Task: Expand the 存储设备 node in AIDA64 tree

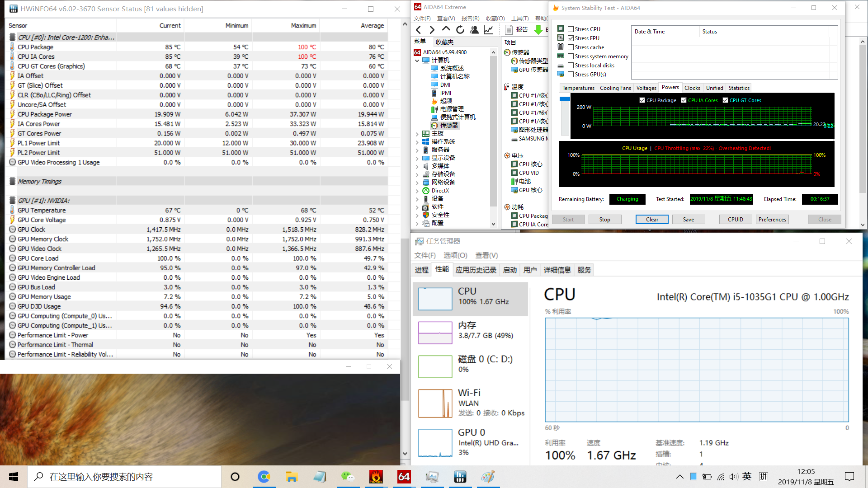Action: click(417, 174)
